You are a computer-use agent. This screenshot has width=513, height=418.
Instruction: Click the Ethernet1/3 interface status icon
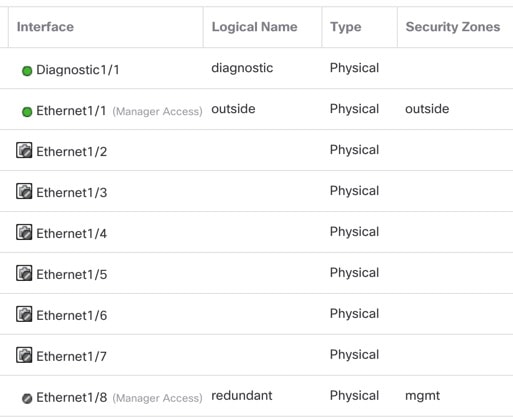pyautogui.click(x=24, y=191)
